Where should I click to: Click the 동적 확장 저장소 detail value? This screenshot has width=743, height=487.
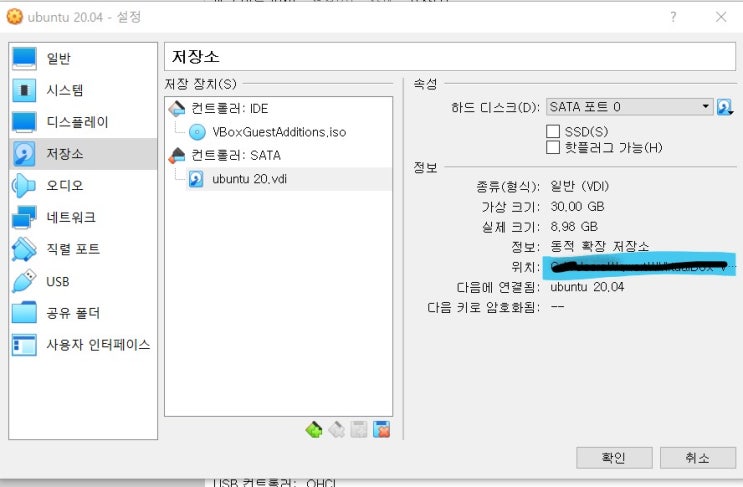point(599,246)
